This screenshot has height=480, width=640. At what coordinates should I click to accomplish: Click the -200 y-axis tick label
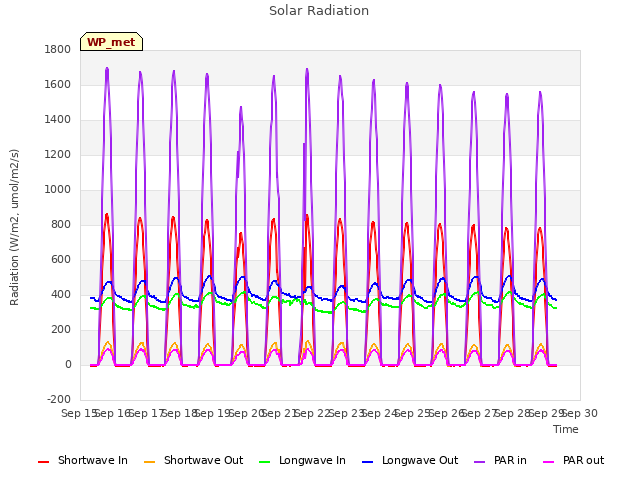[x=59, y=400]
